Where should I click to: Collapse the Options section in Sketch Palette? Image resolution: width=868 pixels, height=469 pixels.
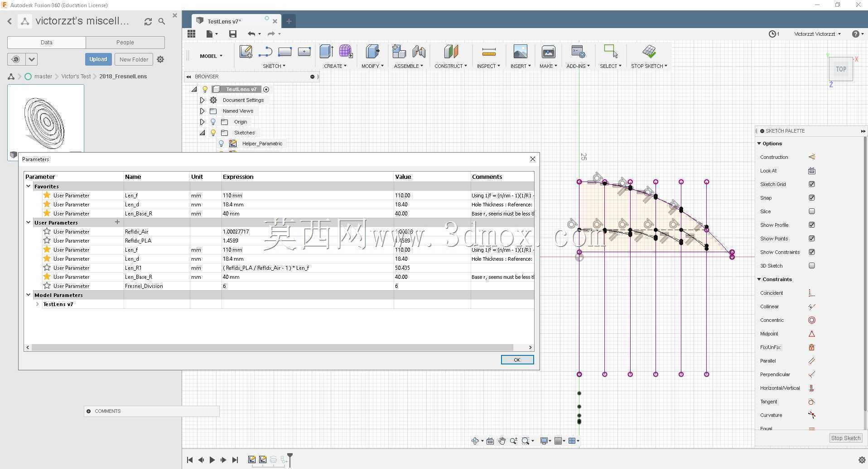[759, 144]
